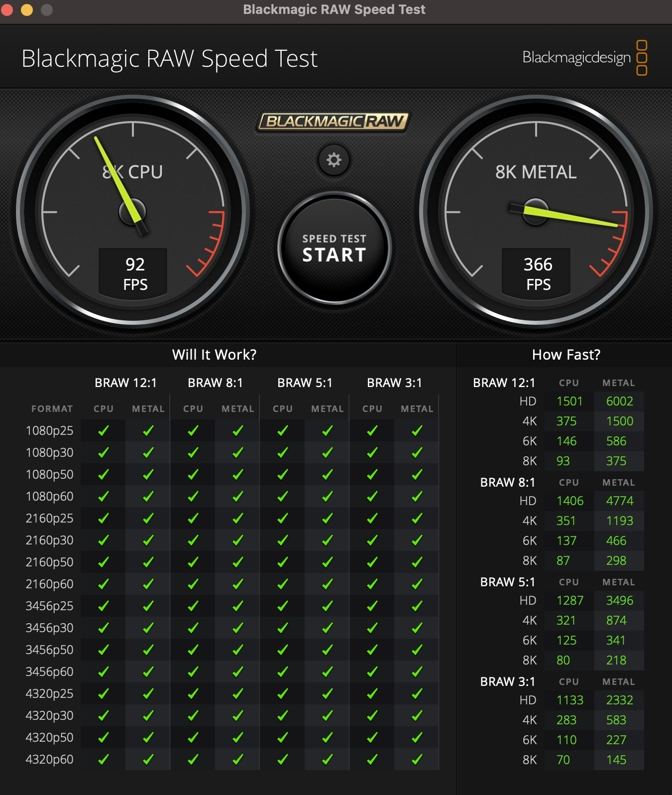Image resolution: width=672 pixels, height=795 pixels.
Task: Open settings with the gear icon
Action: [334, 160]
